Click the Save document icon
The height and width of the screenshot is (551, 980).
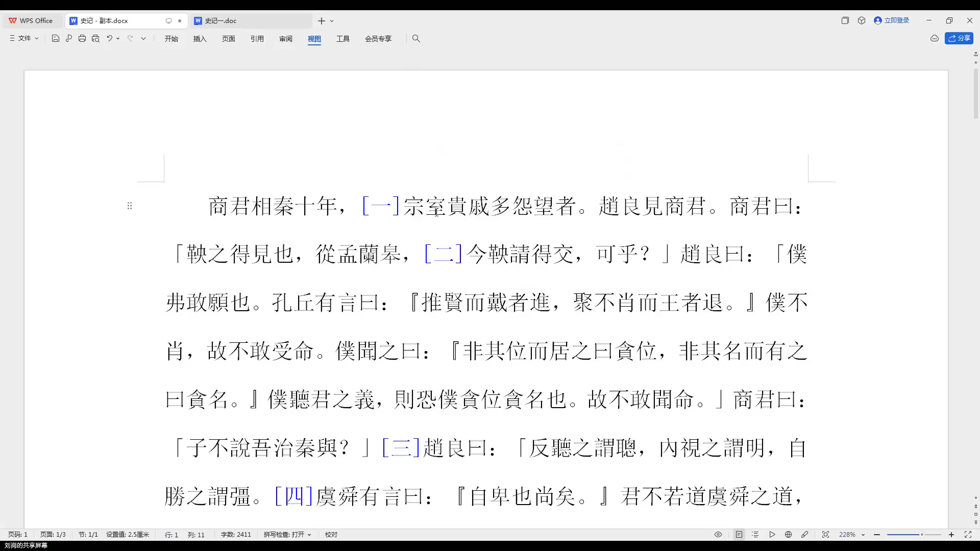click(56, 39)
